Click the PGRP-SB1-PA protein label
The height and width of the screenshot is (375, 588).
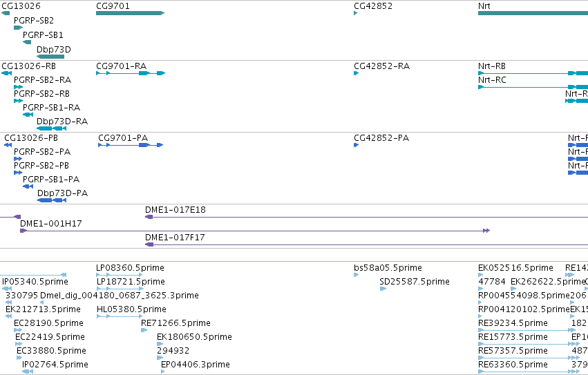51,180
